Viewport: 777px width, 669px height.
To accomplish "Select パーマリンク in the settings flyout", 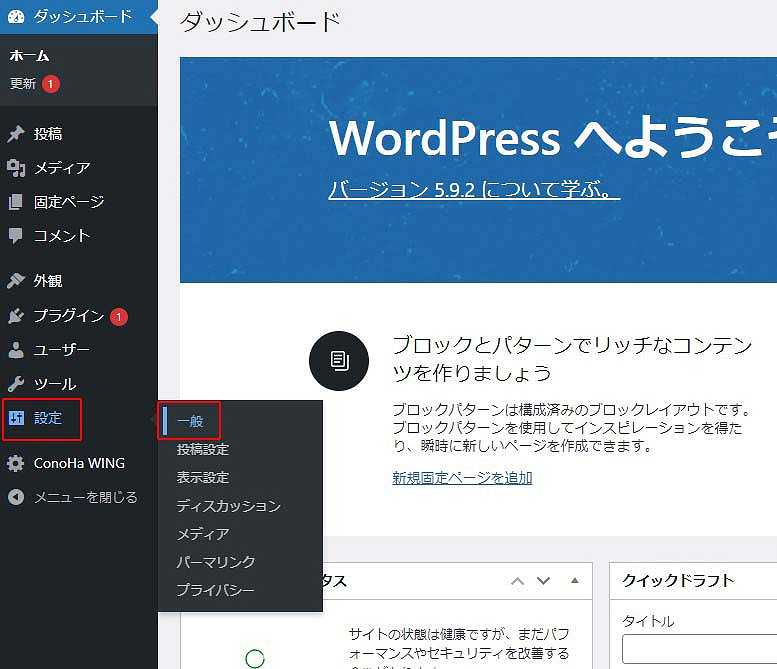I will [216, 562].
